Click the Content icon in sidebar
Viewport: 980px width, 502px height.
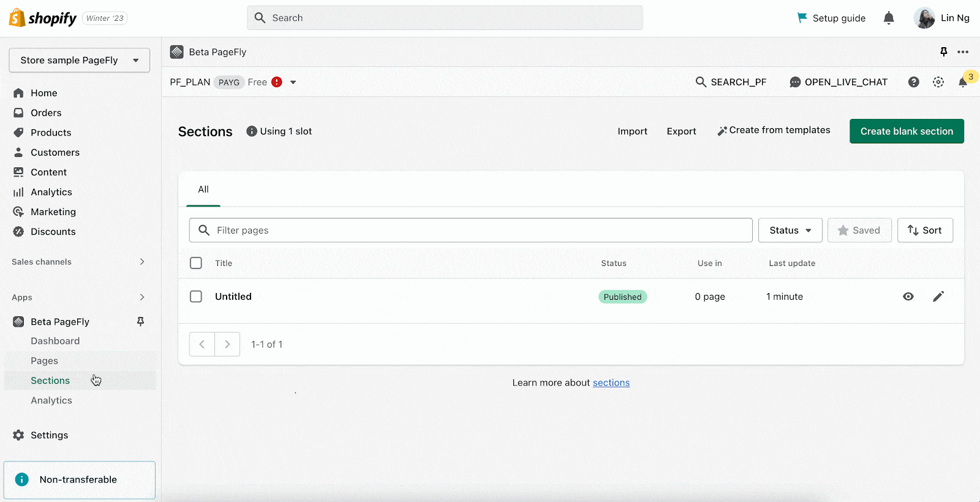[x=18, y=172]
